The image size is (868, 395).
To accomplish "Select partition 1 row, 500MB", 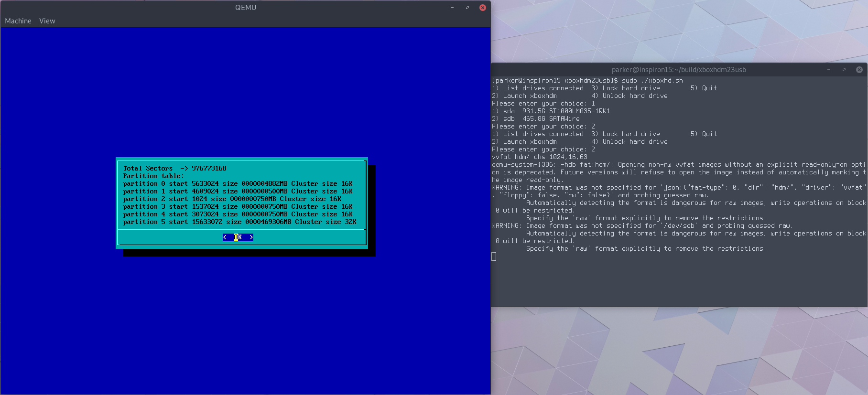I will [x=238, y=192].
